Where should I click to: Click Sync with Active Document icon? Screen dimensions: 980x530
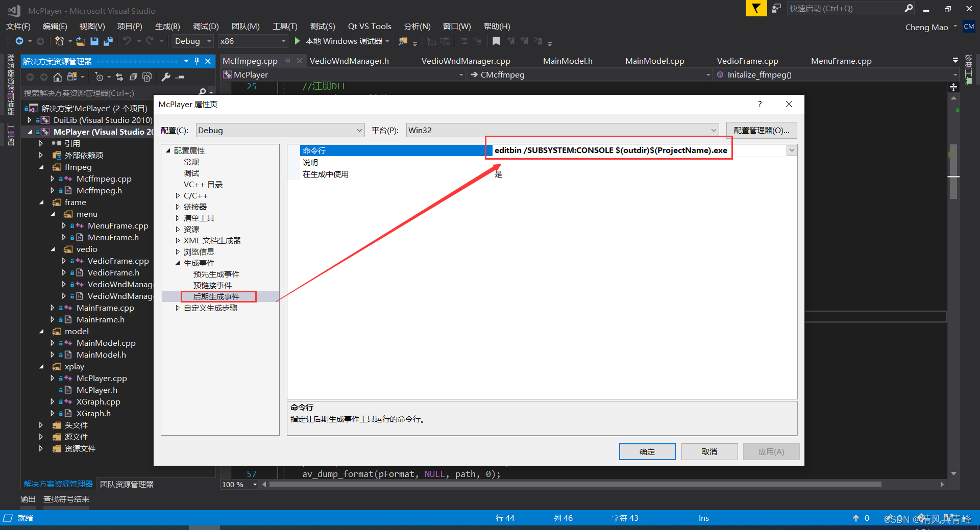pos(119,77)
